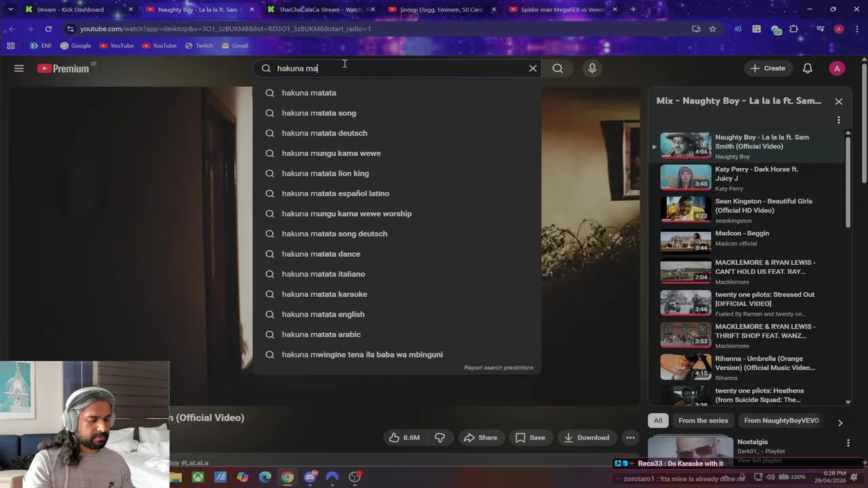Image resolution: width=868 pixels, height=488 pixels.
Task: Choose suggestion hakuna matata dance
Action: [397, 254]
